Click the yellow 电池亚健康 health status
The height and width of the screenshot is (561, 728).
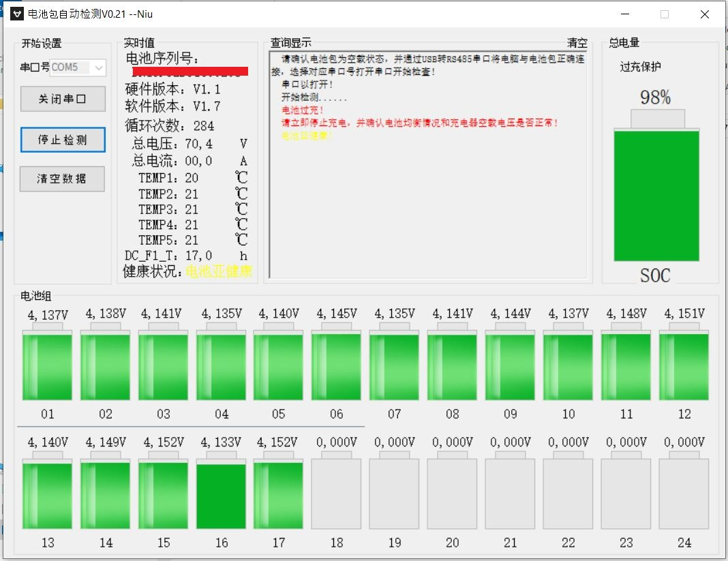click(219, 271)
